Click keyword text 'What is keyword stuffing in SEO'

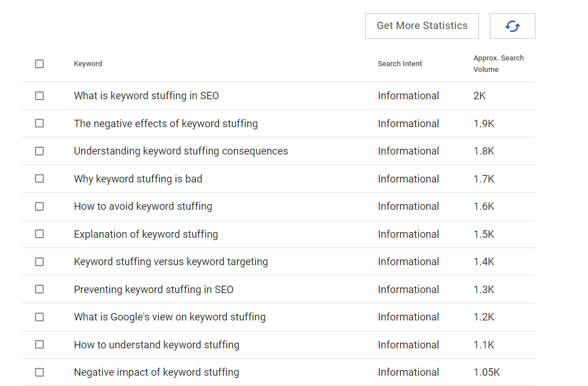click(x=146, y=96)
